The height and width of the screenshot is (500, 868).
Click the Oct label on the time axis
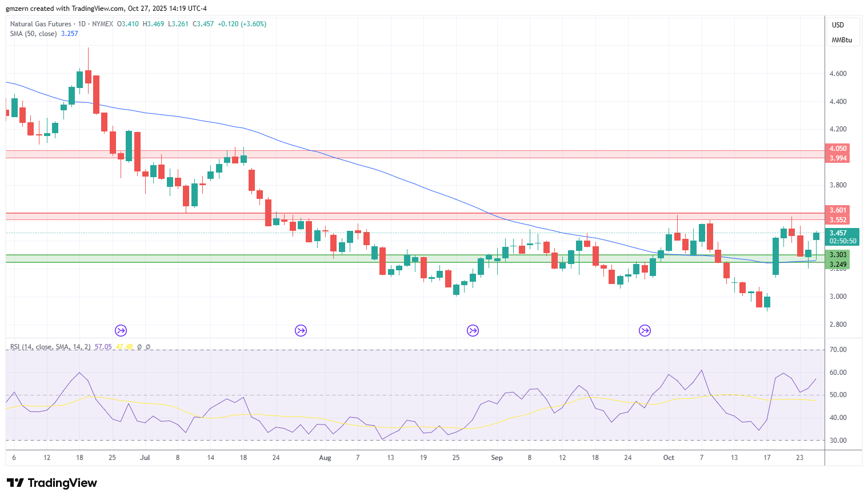(x=669, y=458)
